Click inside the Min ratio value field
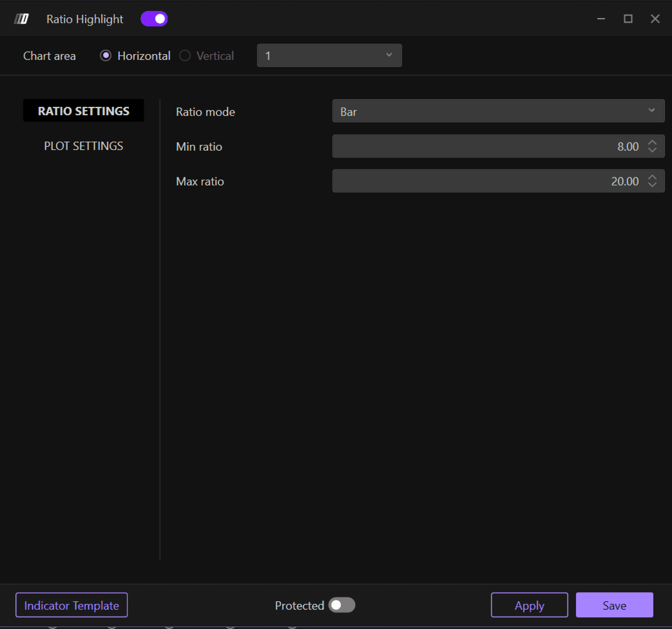The width and height of the screenshot is (672, 629). (x=487, y=146)
